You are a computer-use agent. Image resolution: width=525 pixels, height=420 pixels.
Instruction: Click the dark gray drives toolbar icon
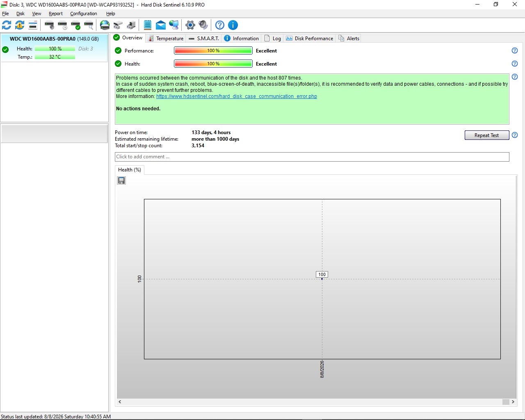[131, 25]
